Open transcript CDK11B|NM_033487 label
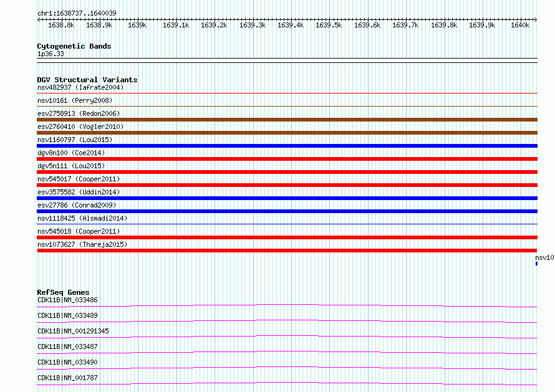555x392 pixels. [x=67, y=347]
